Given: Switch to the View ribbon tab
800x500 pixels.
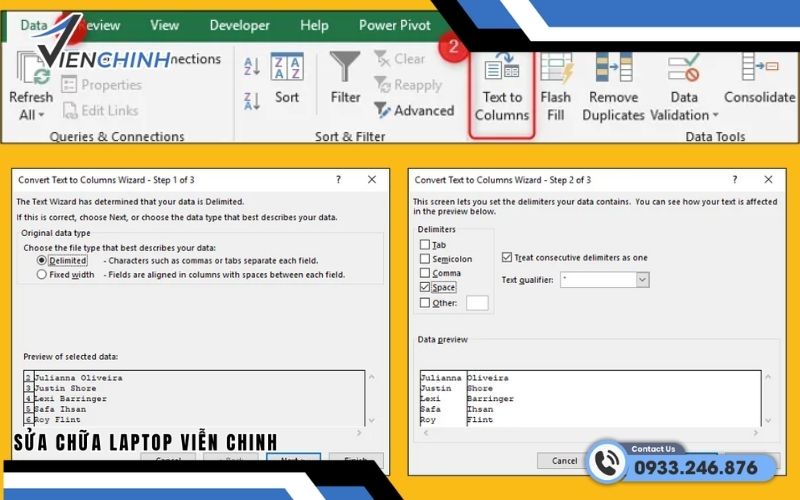Looking at the screenshot, I should [x=164, y=25].
